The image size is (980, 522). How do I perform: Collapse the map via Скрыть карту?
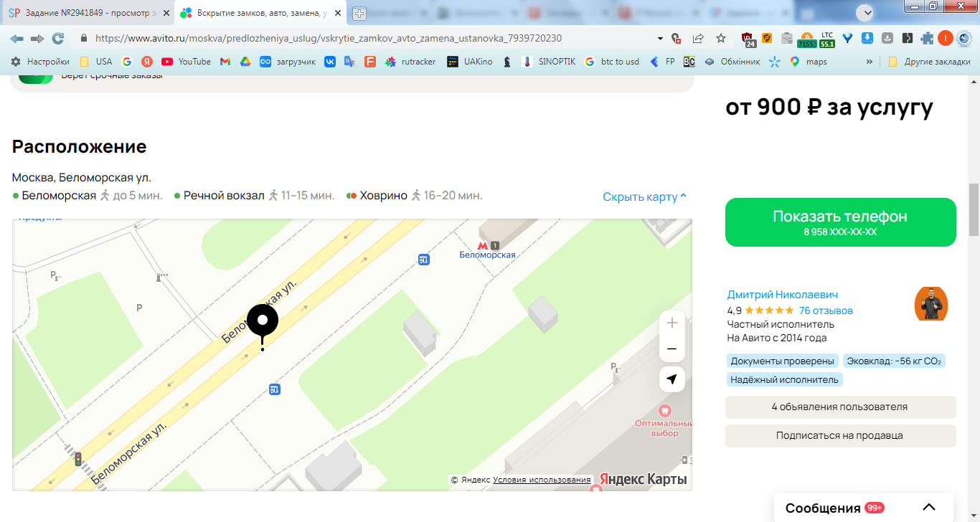point(645,196)
